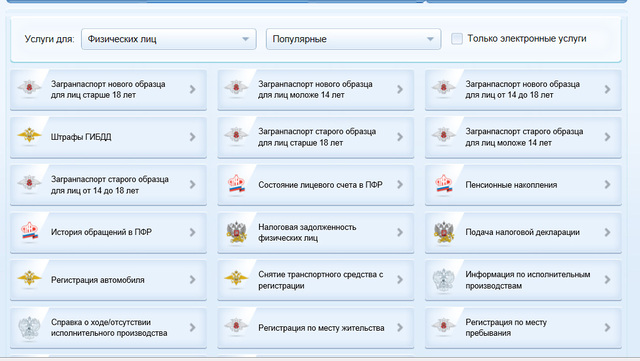Expand arrow on Налоговая задолженность физических лиц card
The width and height of the screenshot is (640, 361).
(x=400, y=232)
